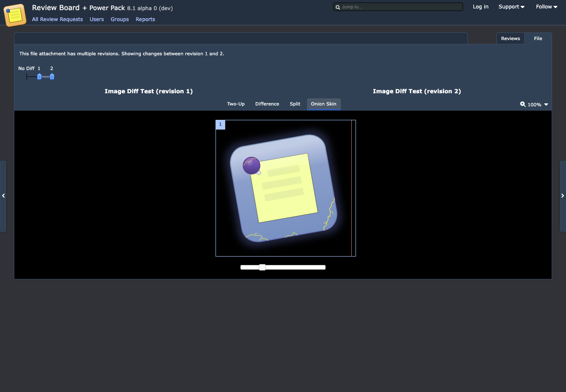The width and height of the screenshot is (566, 392).
Task: Go to the Users page
Action: [x=97, y=19]
